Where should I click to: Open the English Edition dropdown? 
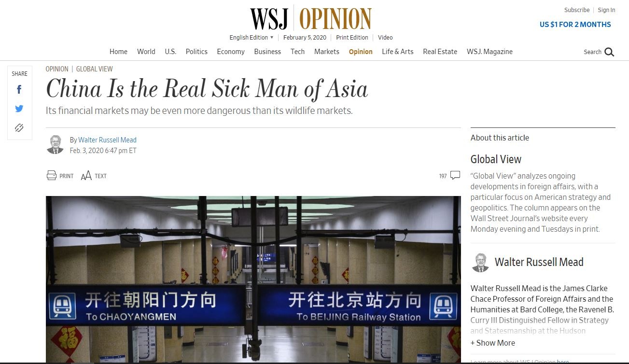252,38
